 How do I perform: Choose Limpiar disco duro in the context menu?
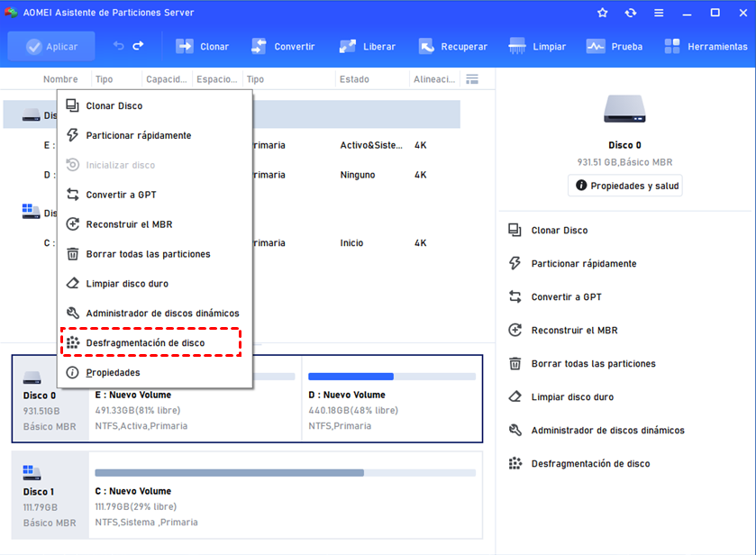coord(155,284)
